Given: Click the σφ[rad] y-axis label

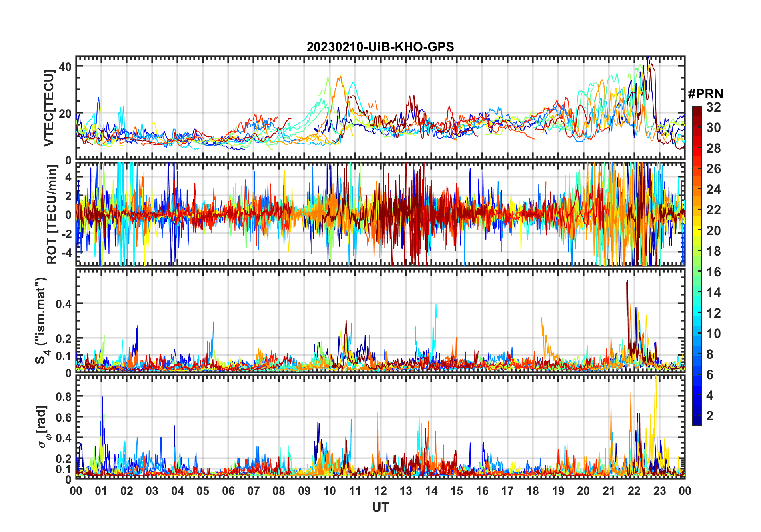Looking at the screenshot, I should point(43,426).
